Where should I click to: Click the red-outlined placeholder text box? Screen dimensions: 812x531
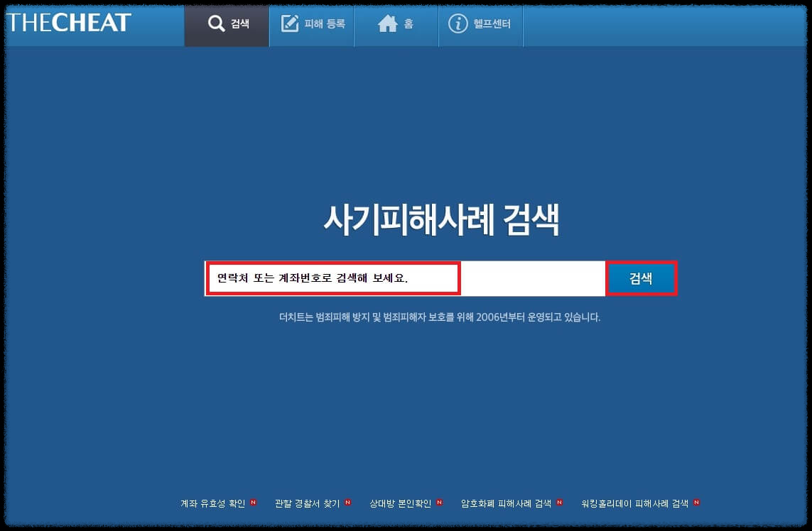tap(332, 278)
